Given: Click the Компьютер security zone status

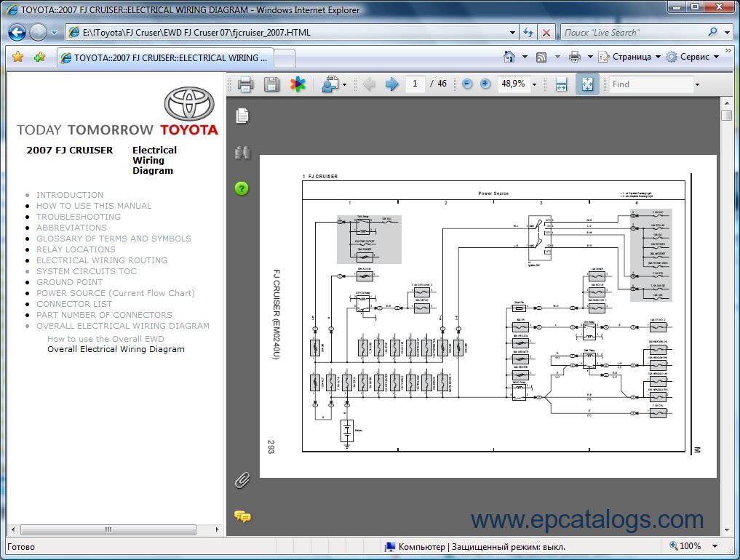Looking at the screenshot, I should pyautogui.click(x=475, y=546).
